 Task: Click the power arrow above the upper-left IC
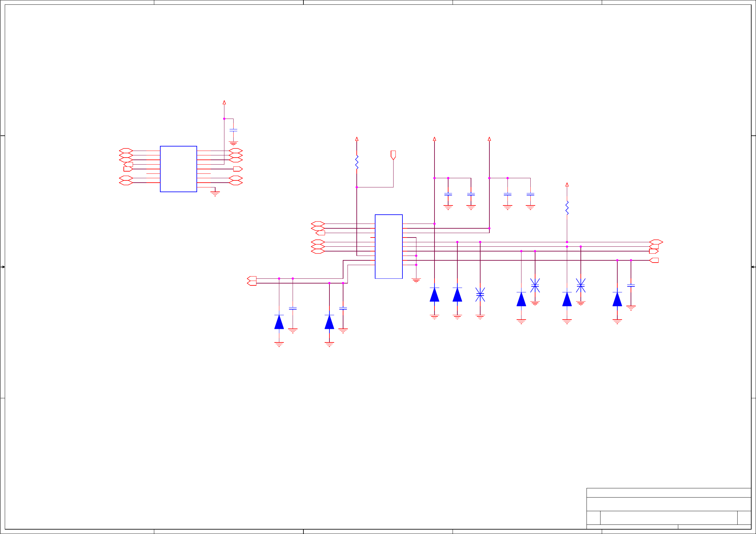(x=224, y=103)
